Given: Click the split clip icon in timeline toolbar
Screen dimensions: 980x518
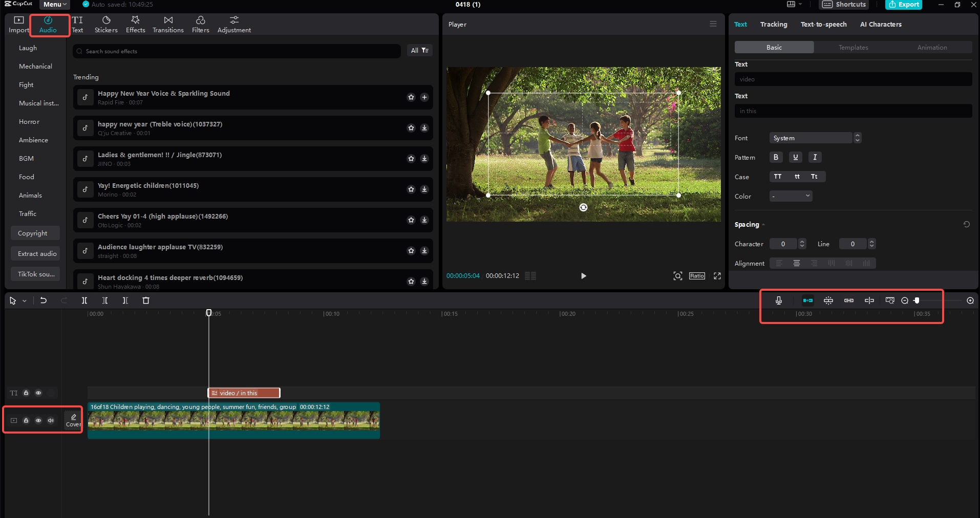Looking at the screenshot, I should coord(84,300).
